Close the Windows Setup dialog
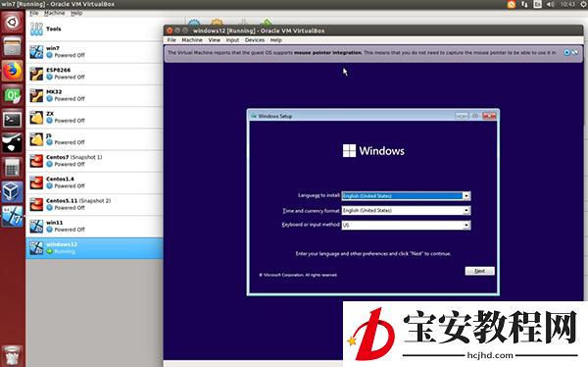 pyautogui.click(x=489, y=116)
